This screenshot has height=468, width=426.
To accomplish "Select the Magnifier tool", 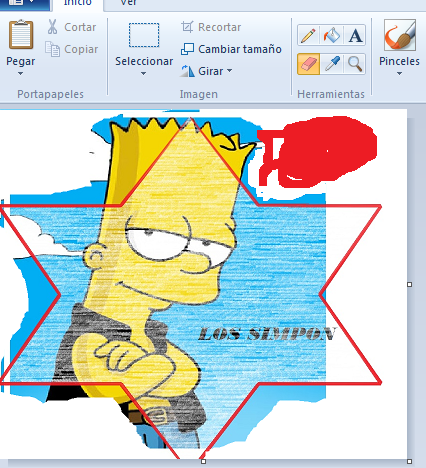I will coord(354,64).
